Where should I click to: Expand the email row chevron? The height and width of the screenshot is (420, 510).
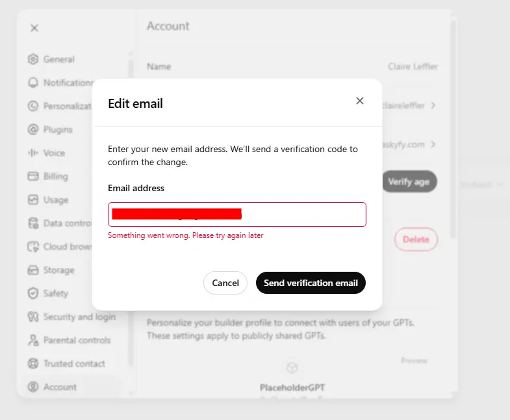tap(433, 144)
